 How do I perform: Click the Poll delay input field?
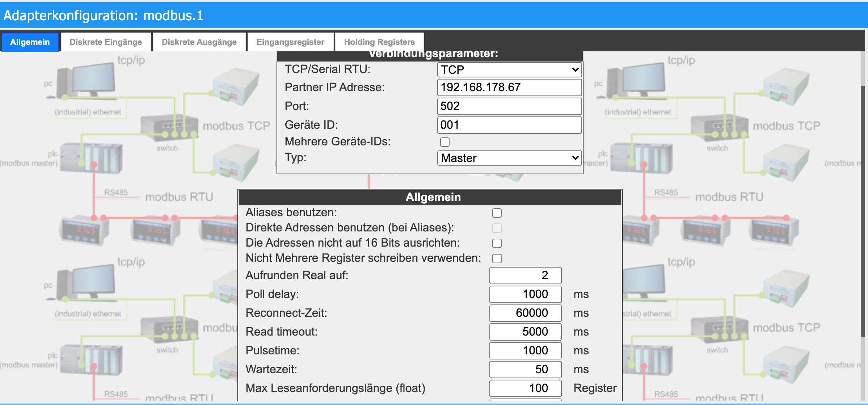click(x=525, y=294)
